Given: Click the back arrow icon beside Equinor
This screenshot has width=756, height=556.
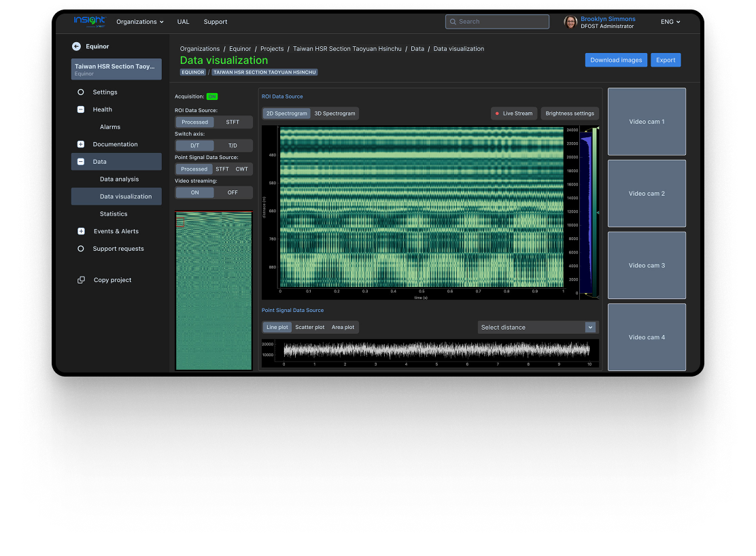Looking at the screenshot, I should (x=76, y=47).
